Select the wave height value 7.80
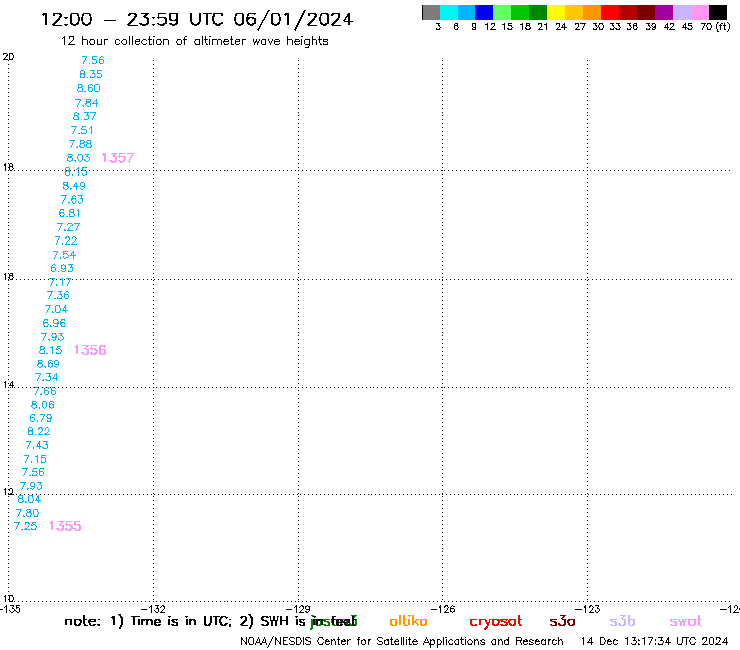 pyautogui.click(x=27, y=513)
